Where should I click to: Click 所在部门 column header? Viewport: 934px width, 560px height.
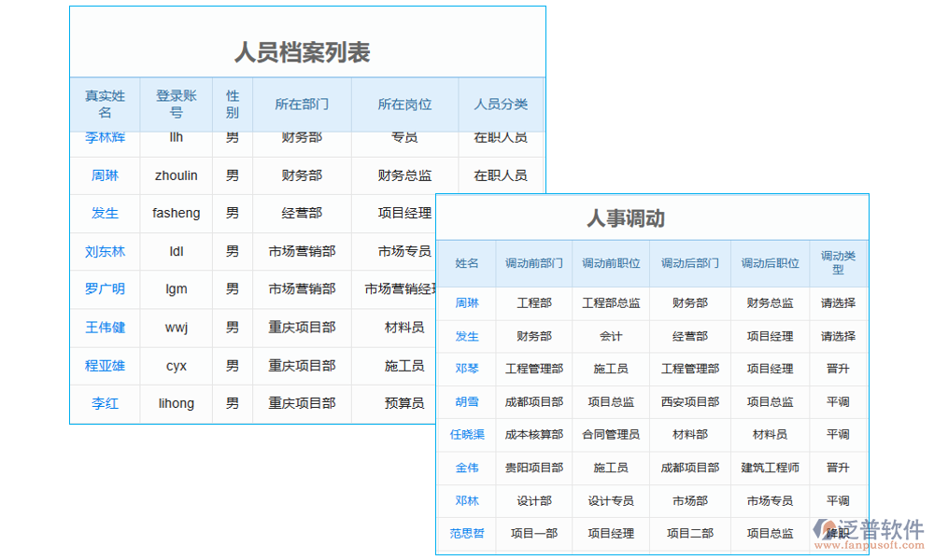(302, 105)
